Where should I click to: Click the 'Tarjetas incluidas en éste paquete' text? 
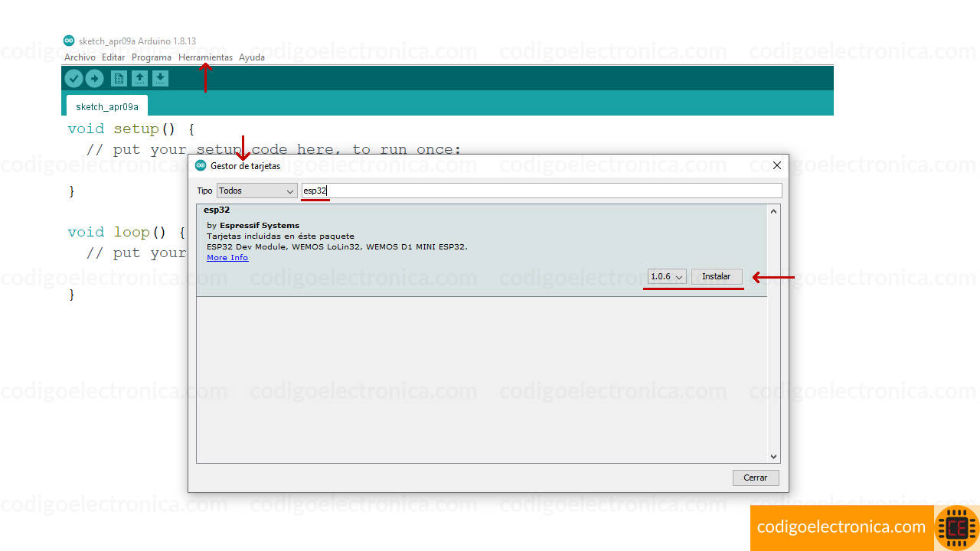click(280, 236)
